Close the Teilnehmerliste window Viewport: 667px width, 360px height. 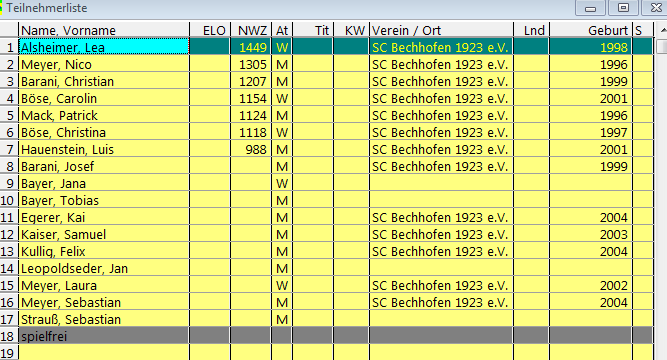tap(656, 8)
